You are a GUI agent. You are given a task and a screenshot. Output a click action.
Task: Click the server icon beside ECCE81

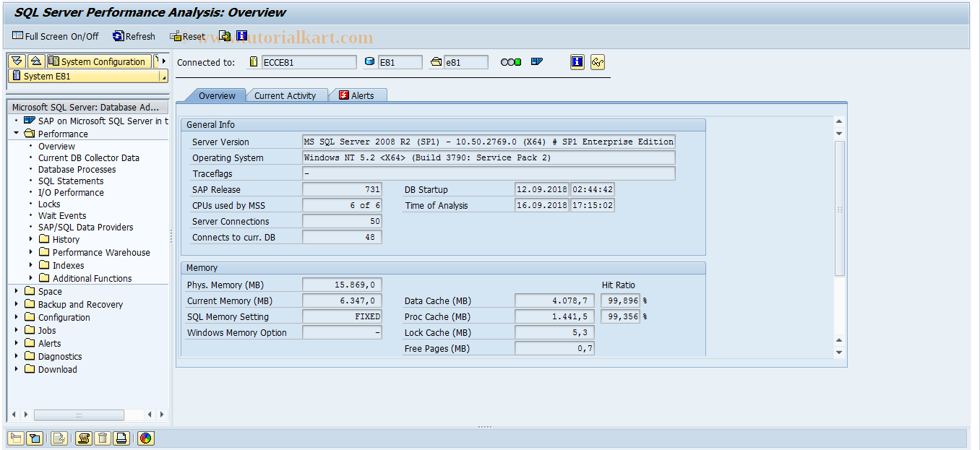(254, 62)
